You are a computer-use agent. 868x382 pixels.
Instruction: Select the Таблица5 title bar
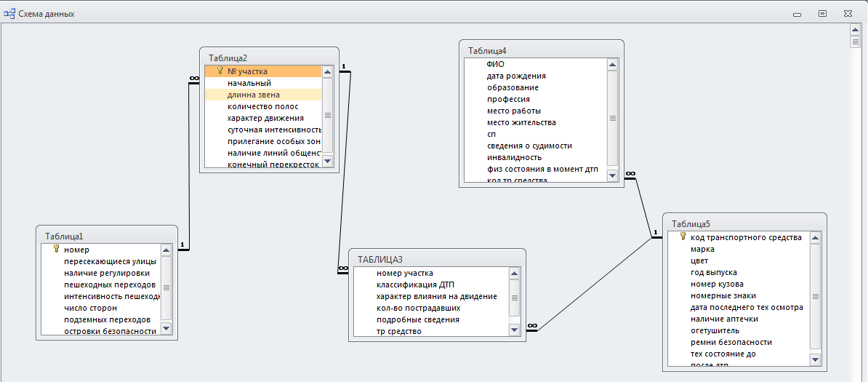coord(744,223)
